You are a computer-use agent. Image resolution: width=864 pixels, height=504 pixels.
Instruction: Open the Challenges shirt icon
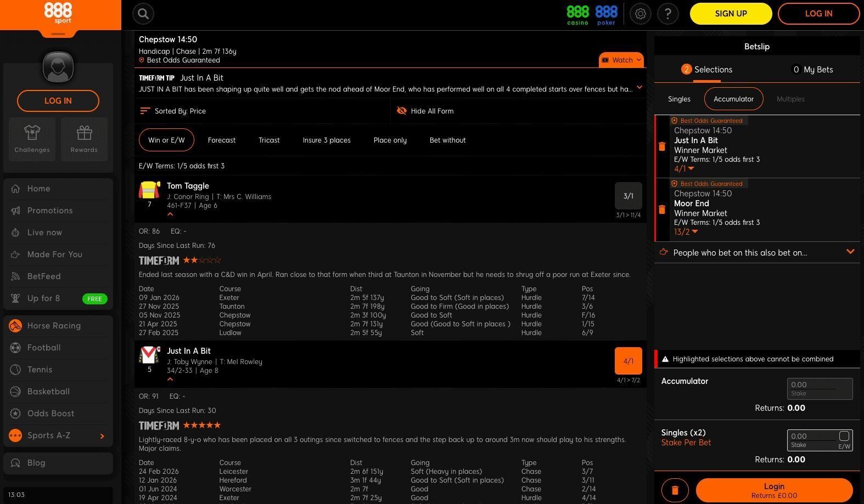click(32, 139)
